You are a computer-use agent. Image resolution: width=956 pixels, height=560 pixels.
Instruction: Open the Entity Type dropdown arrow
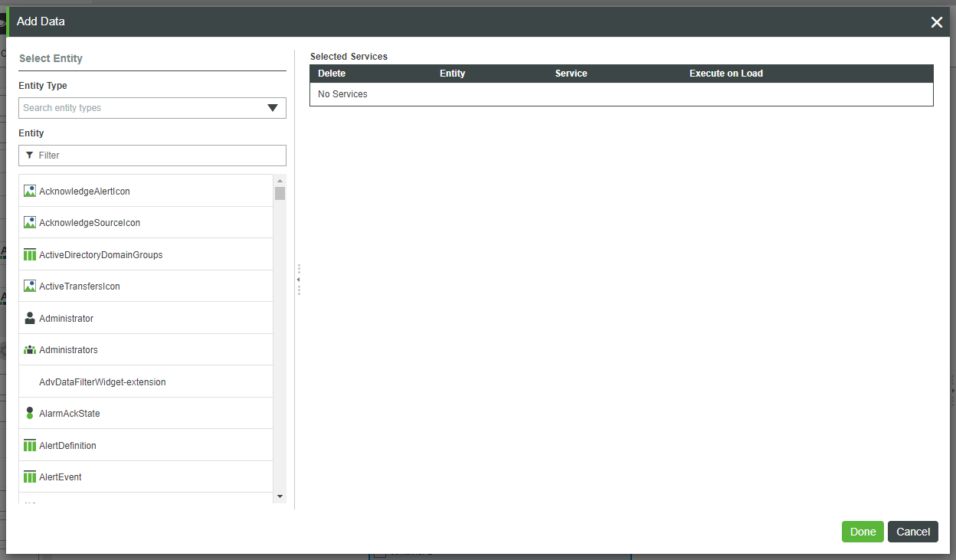coord(273,108)
